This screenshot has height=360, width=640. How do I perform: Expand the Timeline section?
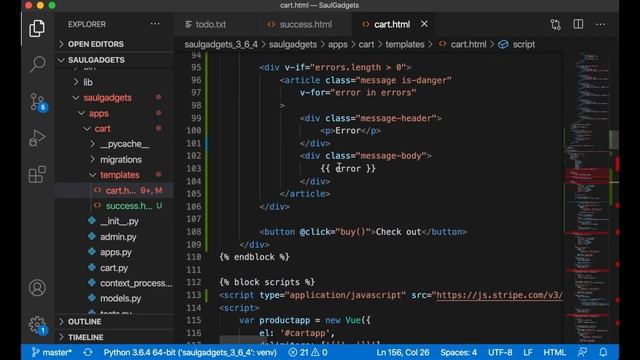[114, 337]
